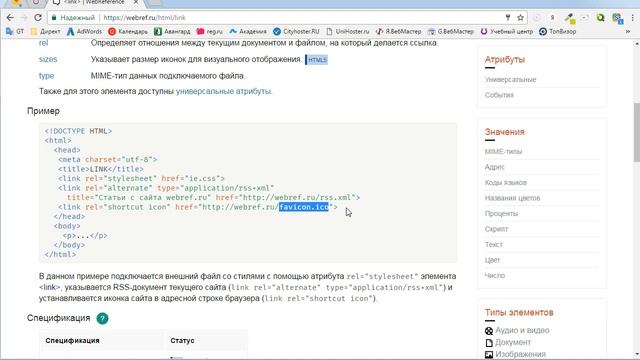Open the Cityhoster.RU bookmark
This screenshot has height=360, width=640.
pyautogui.click(x=296, y=31)
